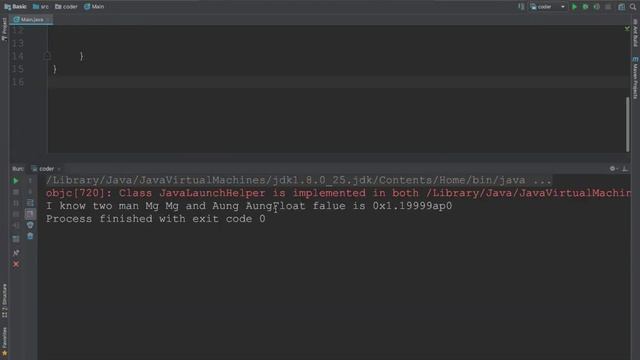Collapse the code fold marker at line 14
Viewport: 640px width, 360px height.
click(47, 56)
